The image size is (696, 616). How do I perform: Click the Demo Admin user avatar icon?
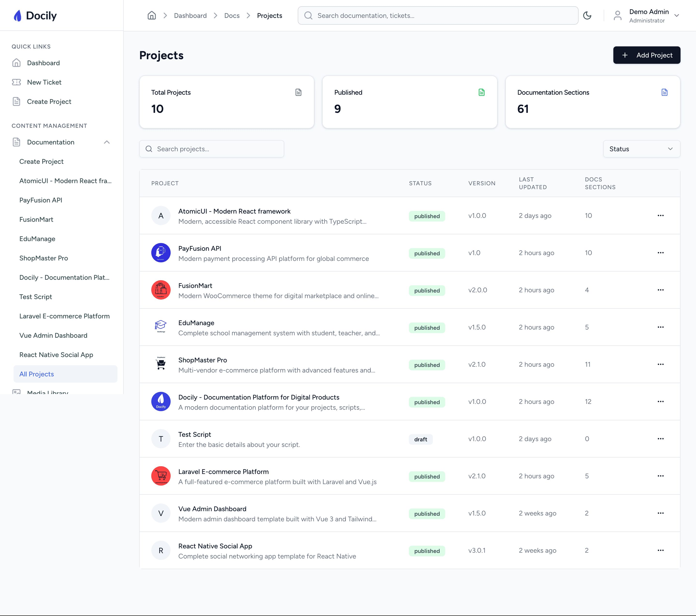(617, 16)
